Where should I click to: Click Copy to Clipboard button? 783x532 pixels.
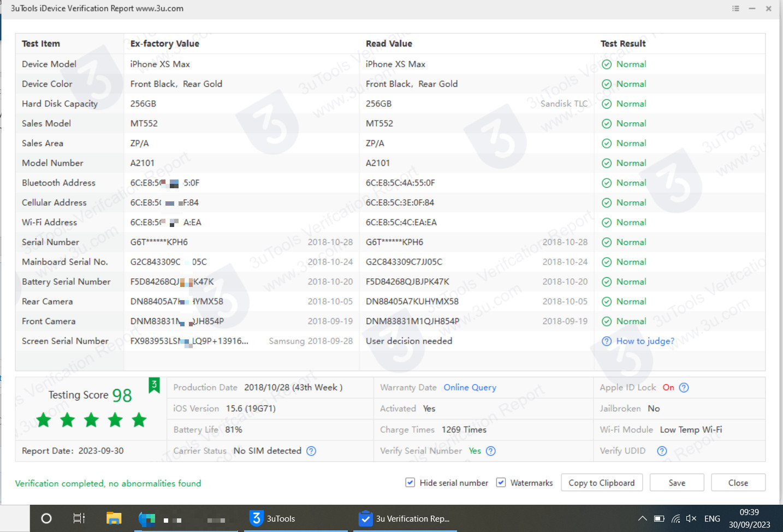601,482
